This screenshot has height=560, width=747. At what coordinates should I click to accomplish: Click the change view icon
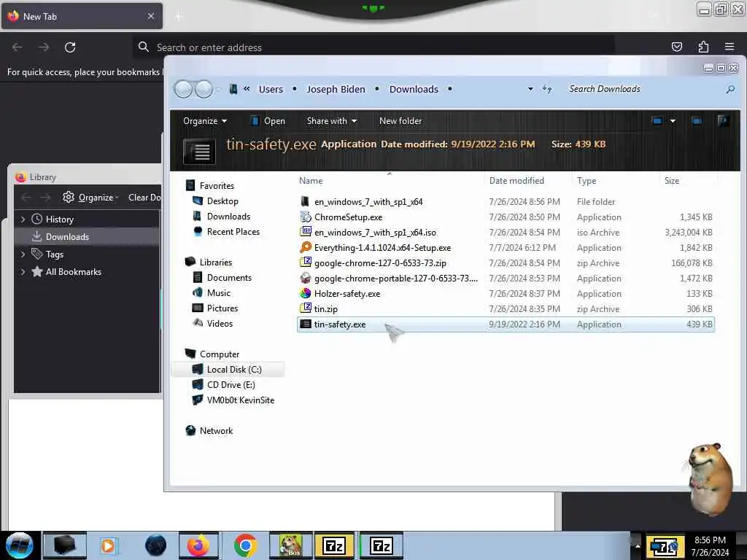657,121
